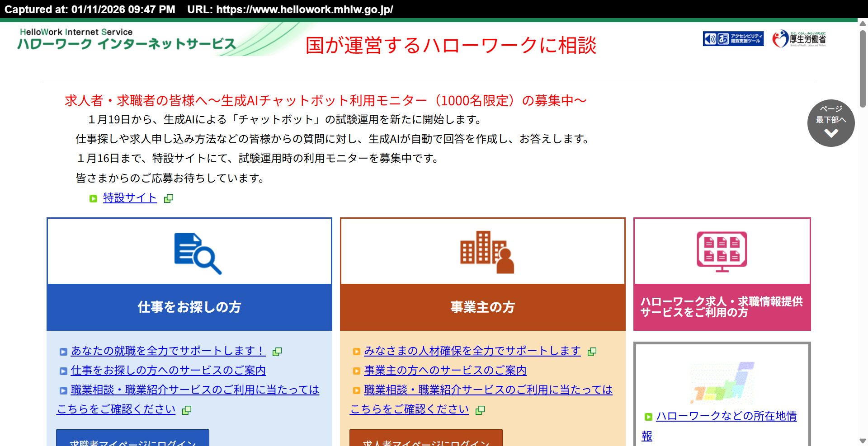Click external icon after orange-section こちらをご確認ください
868x446 pixels.
tap(480, 410)
